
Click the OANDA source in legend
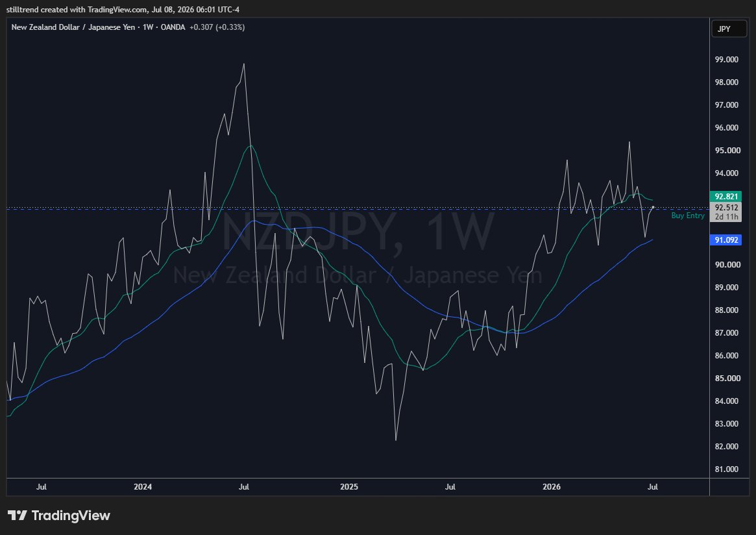click(173, 27)
